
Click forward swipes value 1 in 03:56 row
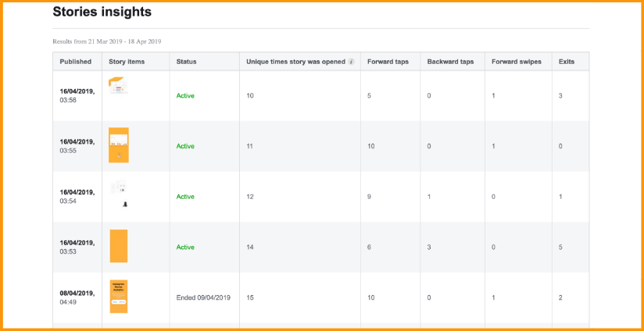point(493,95)
